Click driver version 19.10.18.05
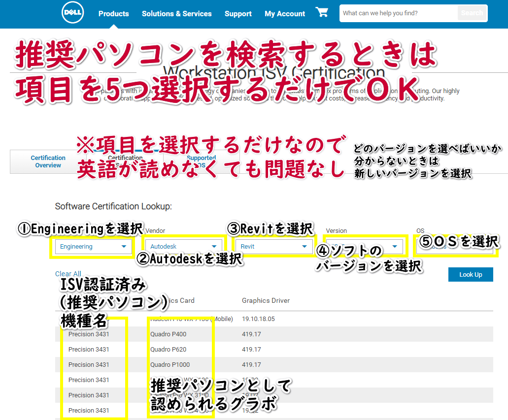 258,319
